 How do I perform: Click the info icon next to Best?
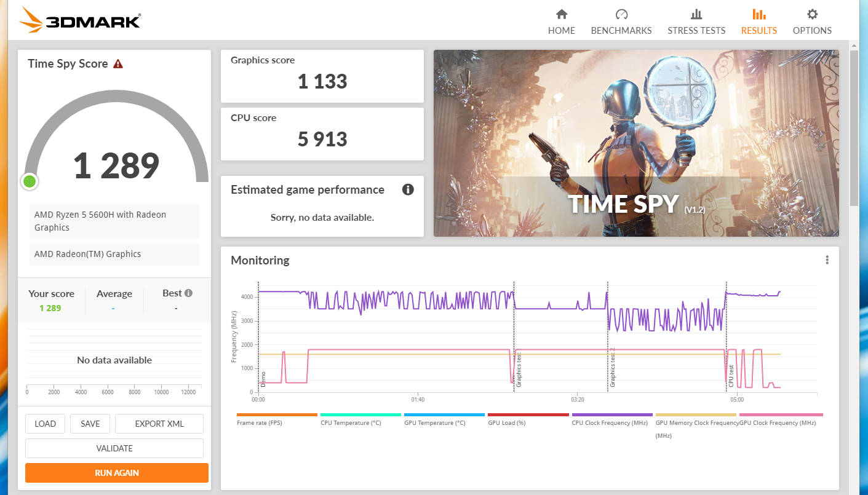[188, 293]
